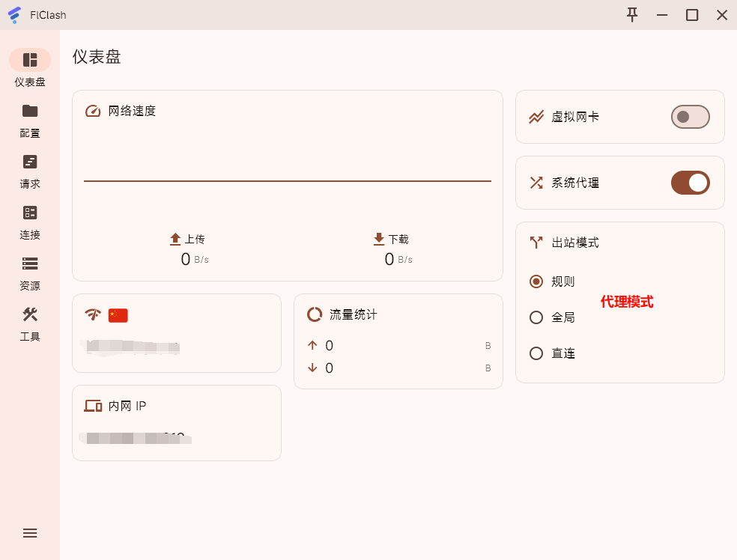Open the 工具 tools sidebar icon
Viewport: 737px width, 560px height.
(x=30, y=314)
